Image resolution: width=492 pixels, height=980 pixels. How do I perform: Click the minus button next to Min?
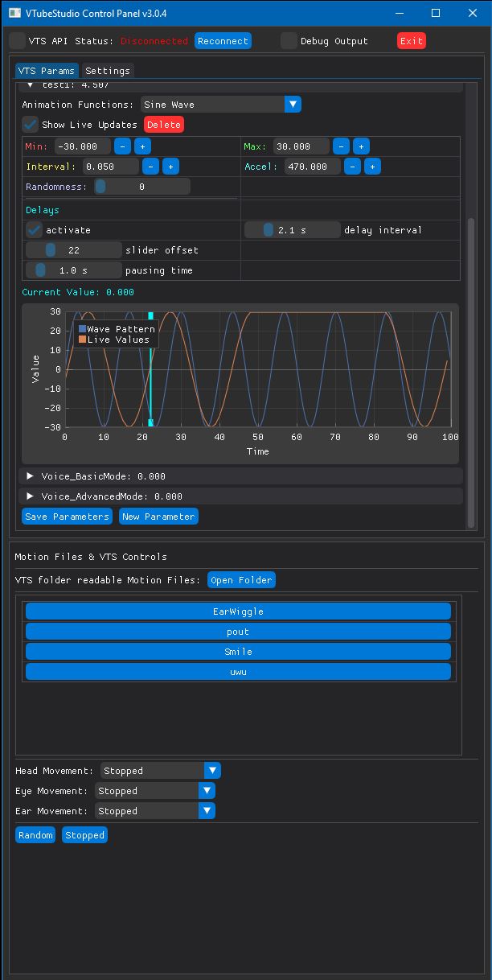[x=122, y=146]
